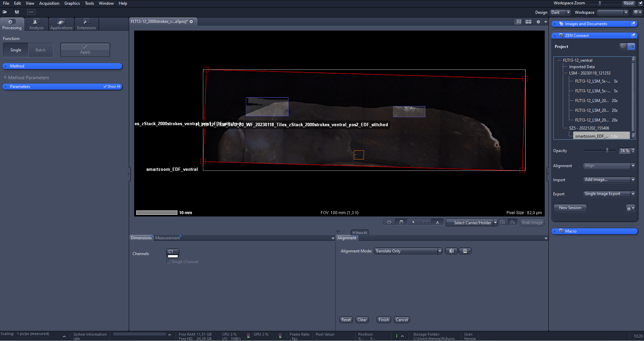Select the hand pan tool

tap(401, 222)
